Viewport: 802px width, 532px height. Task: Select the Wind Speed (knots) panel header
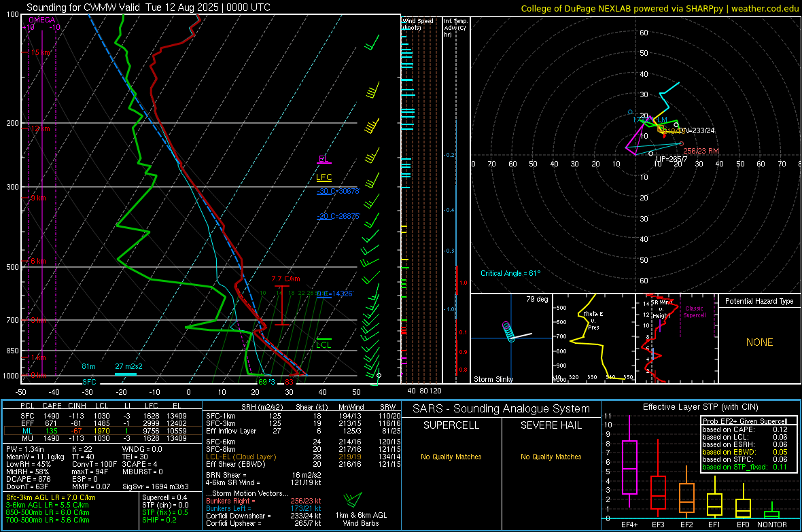point(418,24)
